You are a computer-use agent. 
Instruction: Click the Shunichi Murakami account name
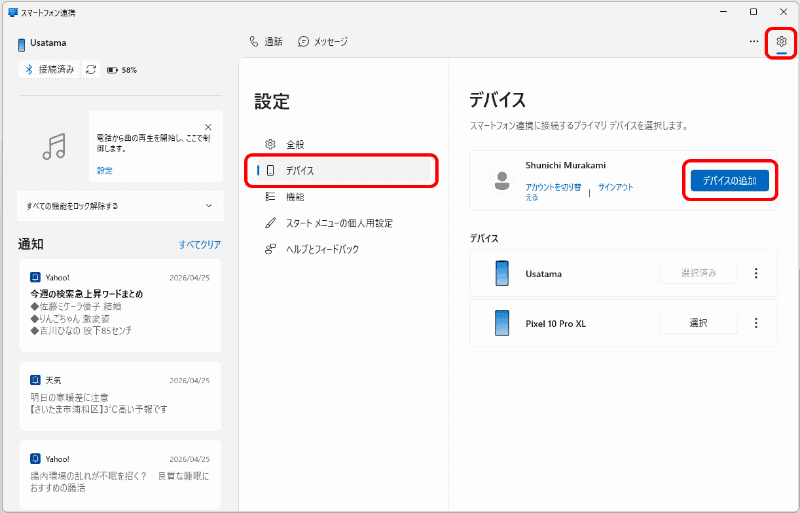(x=565, y=165)
